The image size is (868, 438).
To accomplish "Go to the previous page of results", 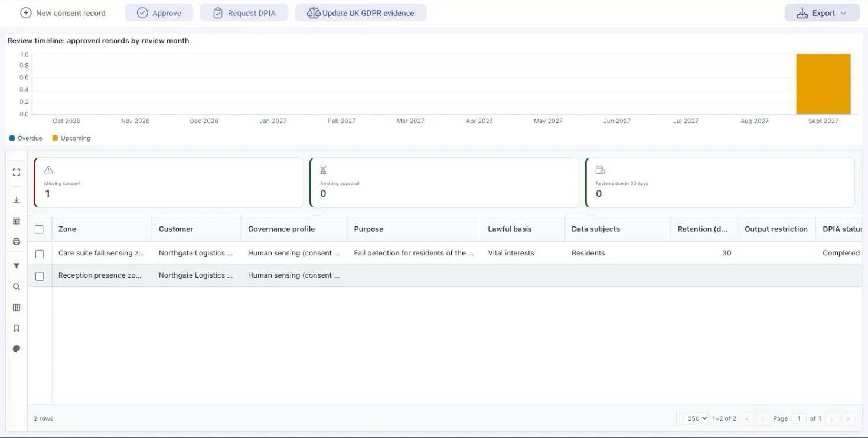I will pos(762,418).
